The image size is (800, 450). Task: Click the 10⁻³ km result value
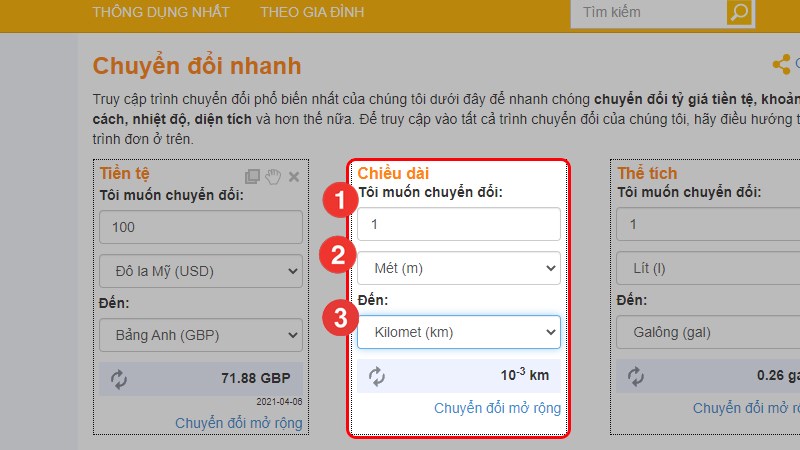pos(524,374)
